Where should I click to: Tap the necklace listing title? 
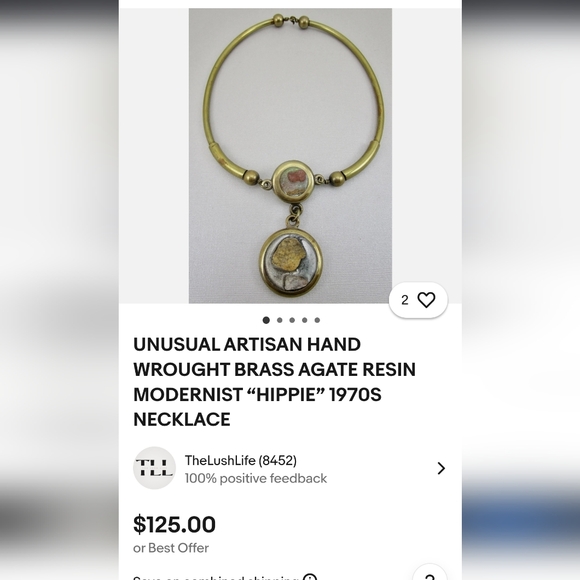coord(274,382)
